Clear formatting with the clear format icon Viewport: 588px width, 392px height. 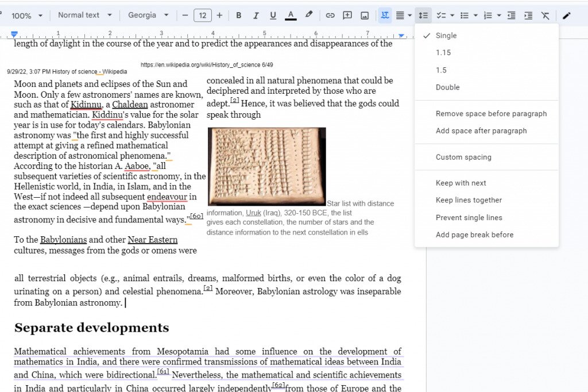coord(546,16)
